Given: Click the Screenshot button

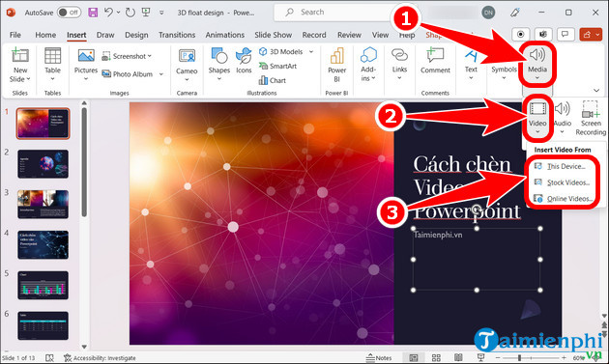Looking at the screenshot, I should click(x=127, y=56).
